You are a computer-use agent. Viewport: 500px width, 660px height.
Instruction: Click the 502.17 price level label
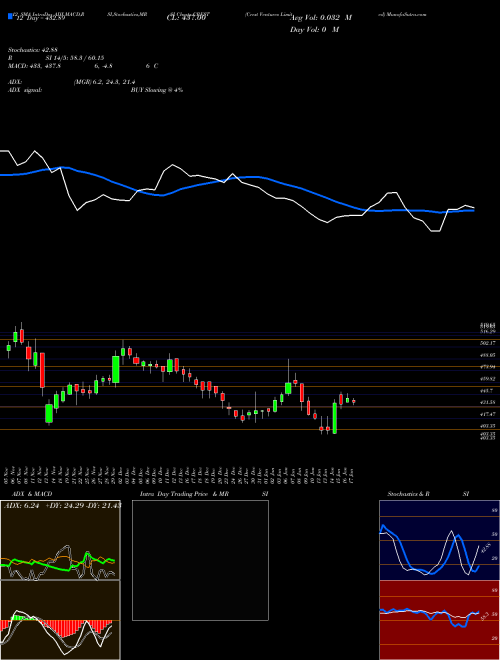(487, 343)
